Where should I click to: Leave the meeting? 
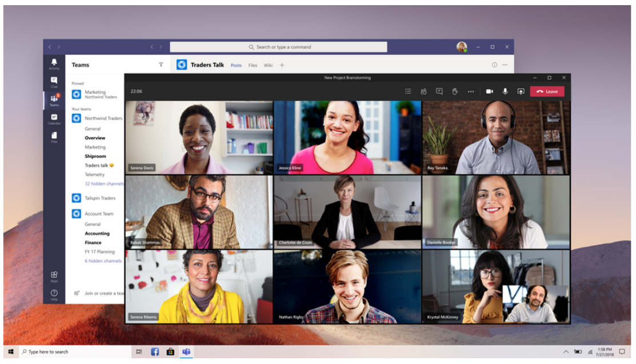[x=547, y=91]
